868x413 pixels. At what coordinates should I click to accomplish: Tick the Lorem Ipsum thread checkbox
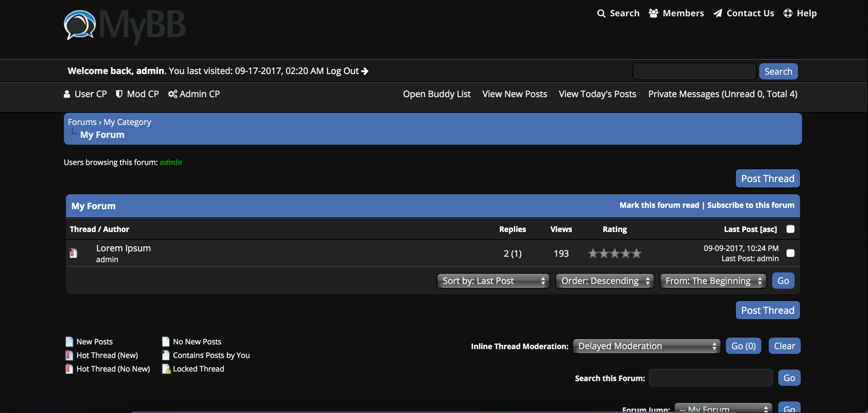[791, 253]
